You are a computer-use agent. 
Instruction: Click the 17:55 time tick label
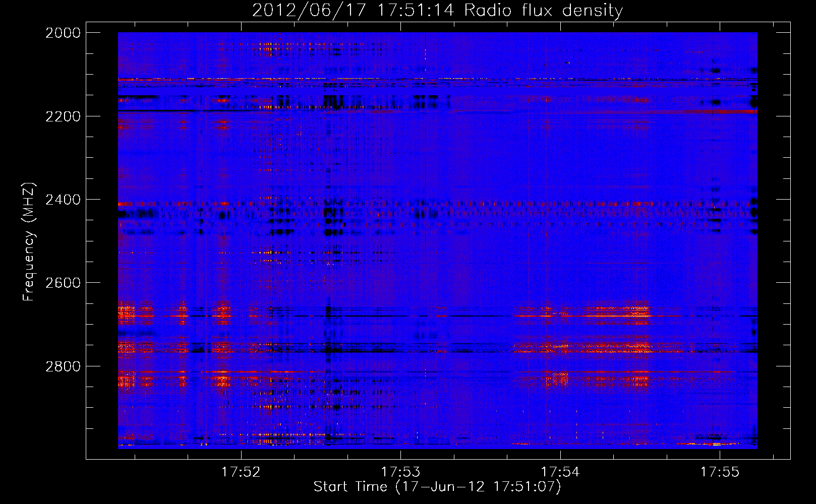pos(720,472)
